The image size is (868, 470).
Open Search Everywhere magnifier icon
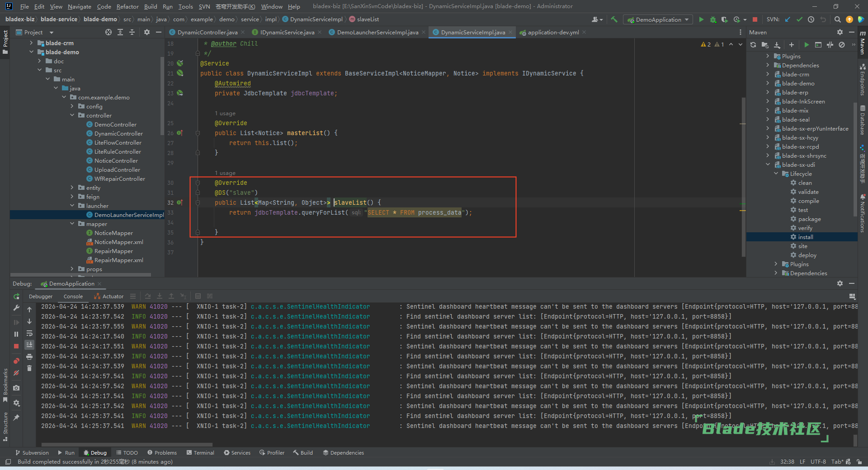(837, 19)
